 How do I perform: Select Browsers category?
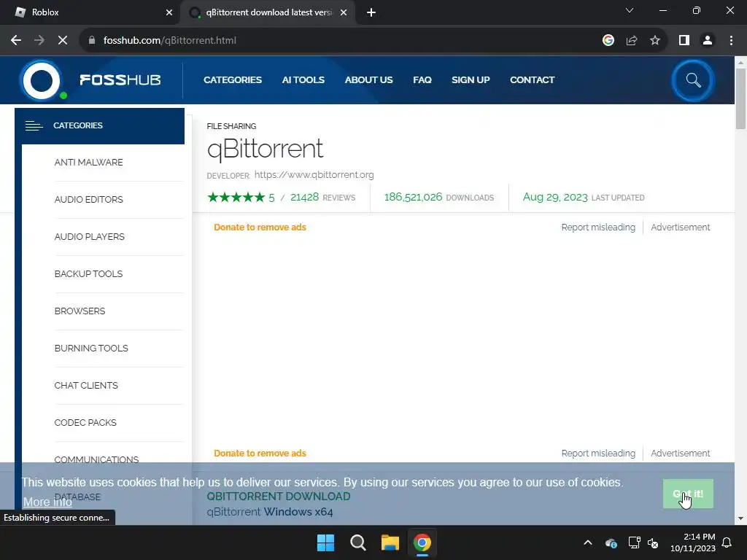coord(80,311)
